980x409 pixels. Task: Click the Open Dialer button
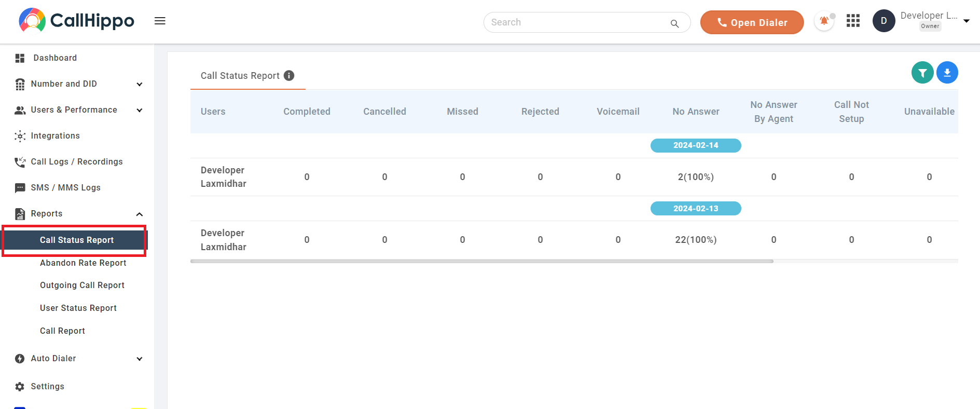[752, 22]
